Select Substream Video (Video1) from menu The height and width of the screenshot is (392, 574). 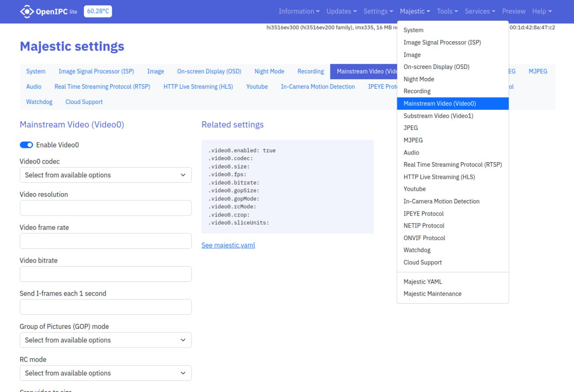coord(438,116)
